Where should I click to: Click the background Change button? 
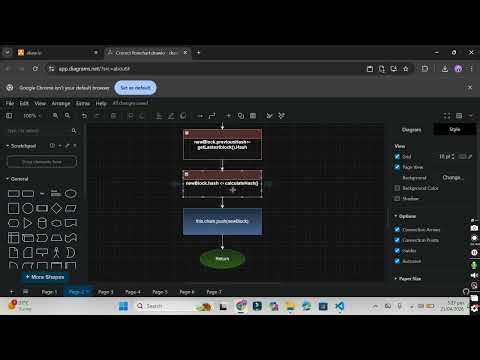452,177
